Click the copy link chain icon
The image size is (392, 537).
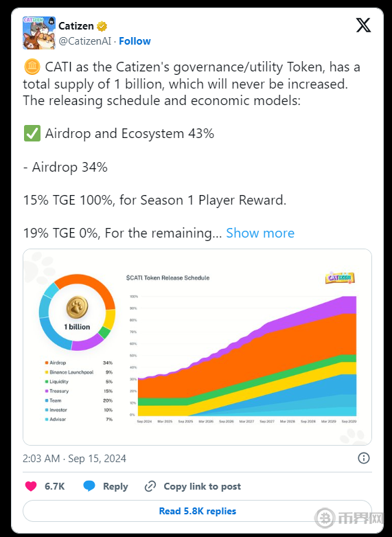[150, 486]
